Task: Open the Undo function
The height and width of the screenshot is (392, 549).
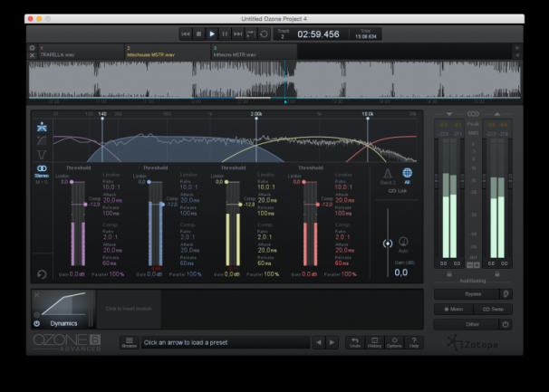Action: point(356,341)
